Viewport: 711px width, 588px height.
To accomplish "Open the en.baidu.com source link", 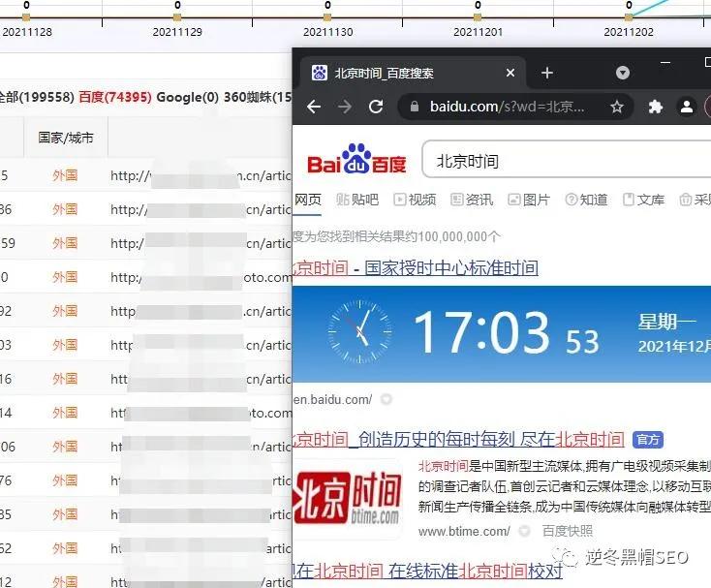I will pyautogui.click(x=332, y=399).
